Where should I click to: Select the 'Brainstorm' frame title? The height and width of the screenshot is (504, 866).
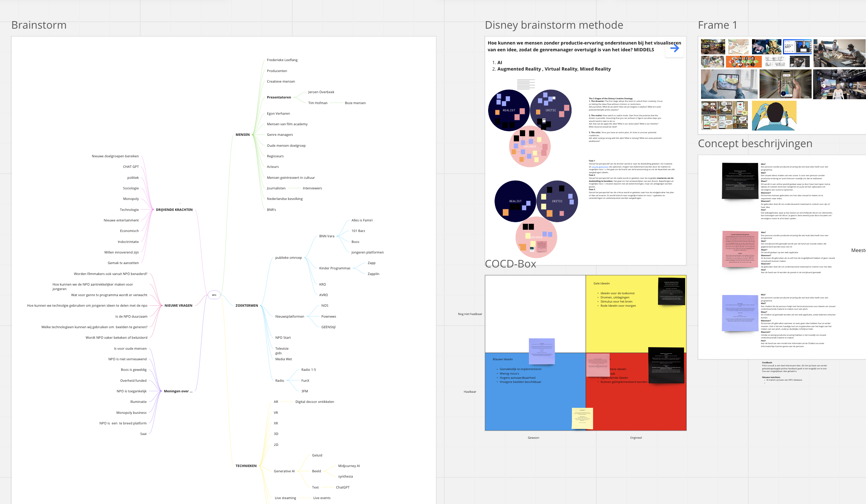pos(39,25)
